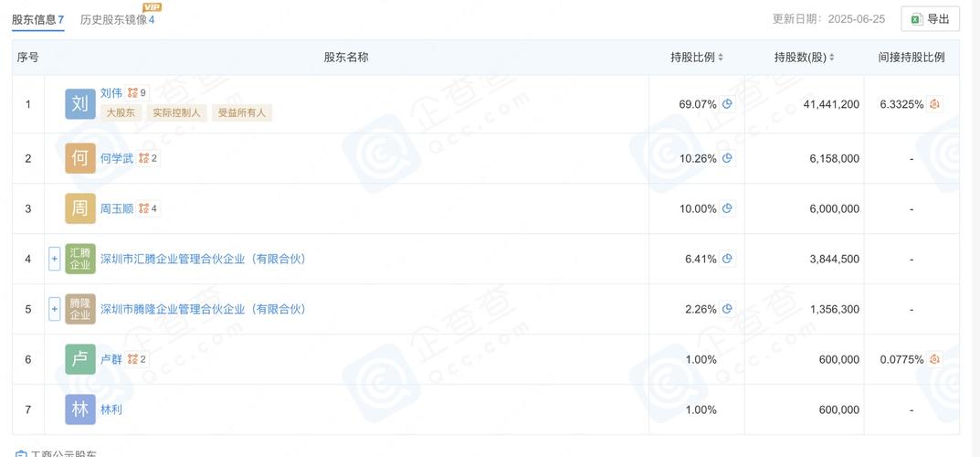Click the 受益所有人 tag under 刘伟

(x=241, y=112)
